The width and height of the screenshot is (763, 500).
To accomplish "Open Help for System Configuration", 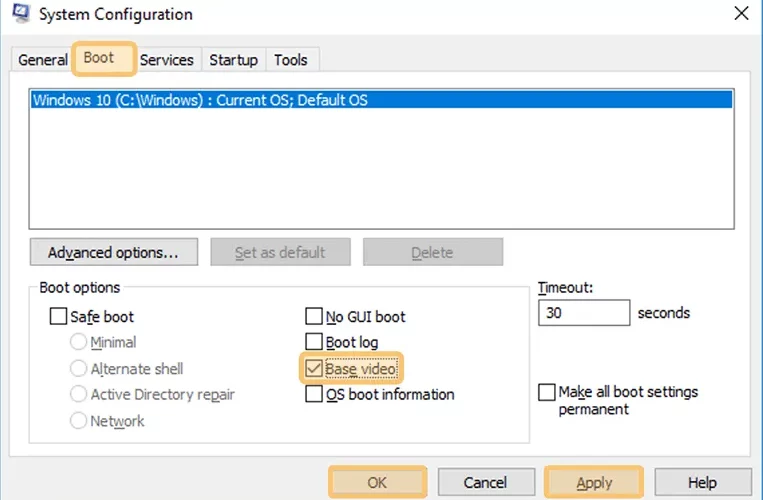I will [x=703, y=482].
